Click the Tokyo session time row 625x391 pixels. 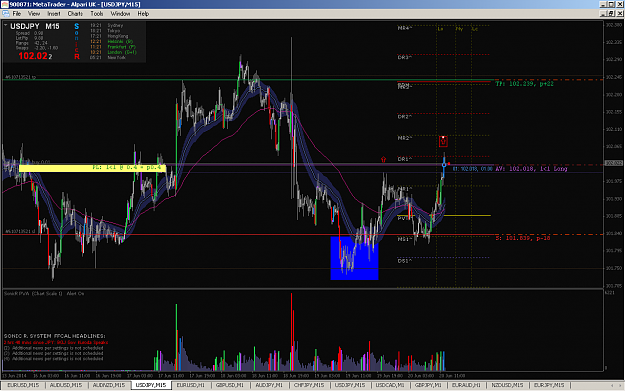[x=105, y=31]
